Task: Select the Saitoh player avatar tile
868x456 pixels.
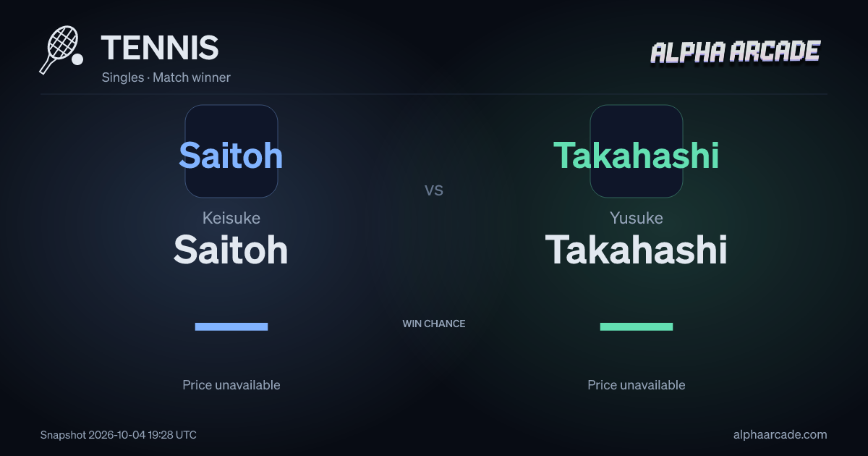Action: (231, 151)
